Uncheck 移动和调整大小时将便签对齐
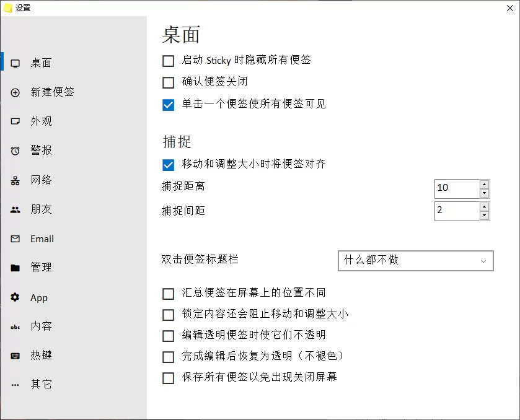This screenshot has height=420, width=520. pos(168,165)
